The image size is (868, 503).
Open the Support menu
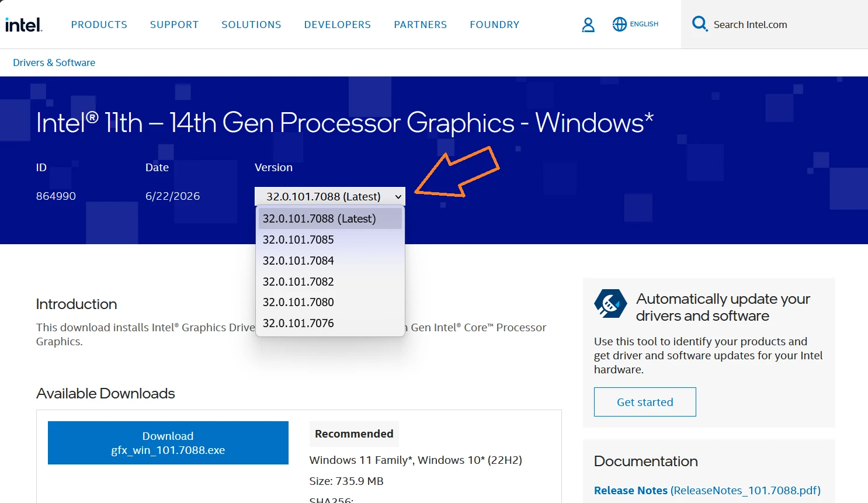pos(174,25)
